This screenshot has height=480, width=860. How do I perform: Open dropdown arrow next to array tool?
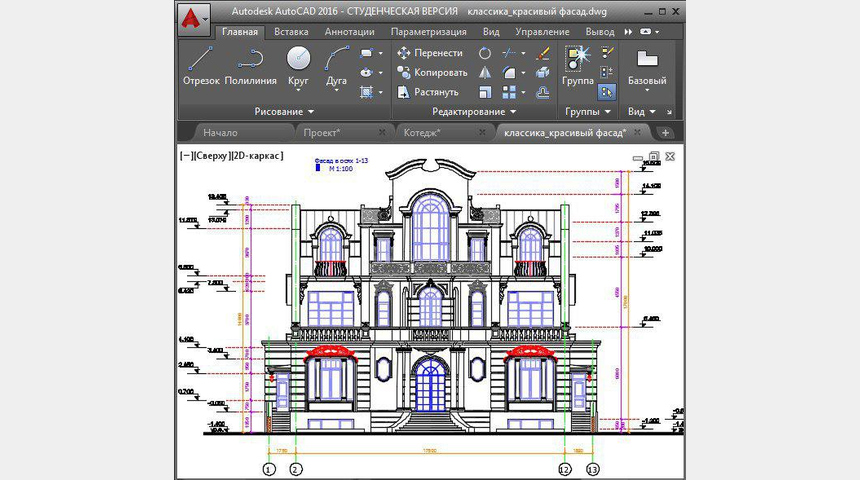[x=523, y=93]
